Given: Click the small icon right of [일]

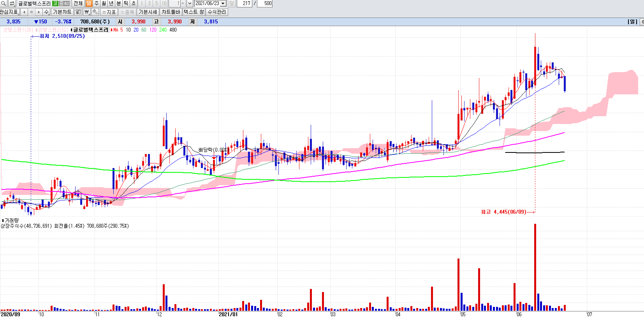Looking at the screenshot, I should (x=642, y=22).
